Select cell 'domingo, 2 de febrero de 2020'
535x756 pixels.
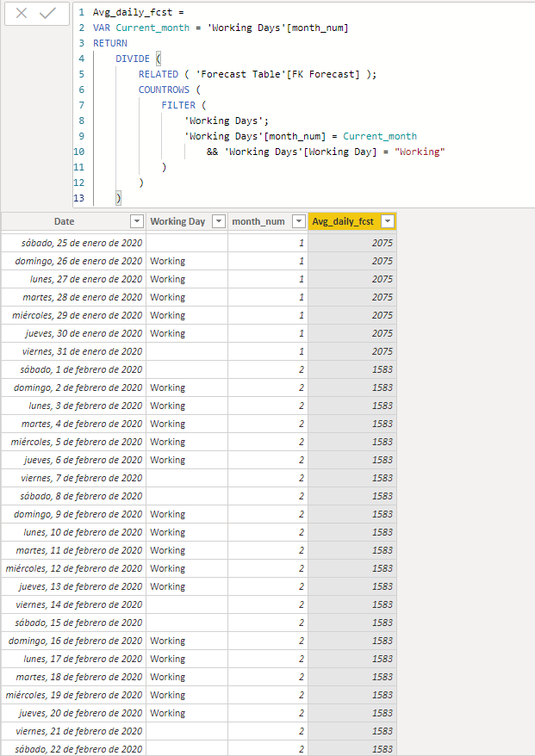point(73,387)
